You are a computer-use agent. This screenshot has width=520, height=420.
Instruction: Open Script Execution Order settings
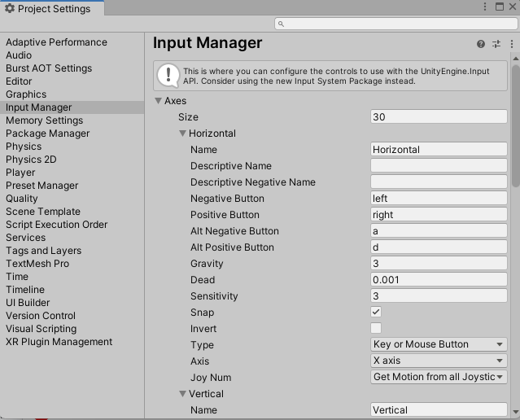click(x=56, y=225)
